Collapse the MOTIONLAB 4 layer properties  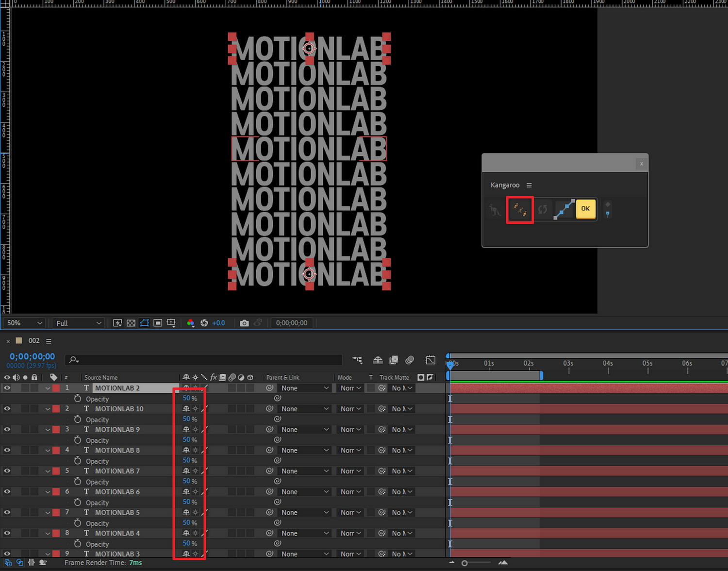pyautogui.click(x=48, y=534)
